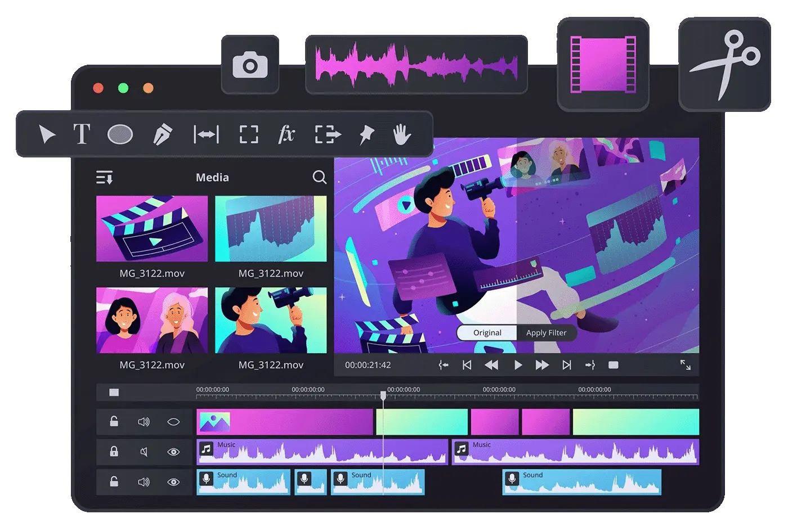The width and height of the screenshot is (788, 532).
Task: Switch to the Apply Filter tab
Action: coord(546,333)
